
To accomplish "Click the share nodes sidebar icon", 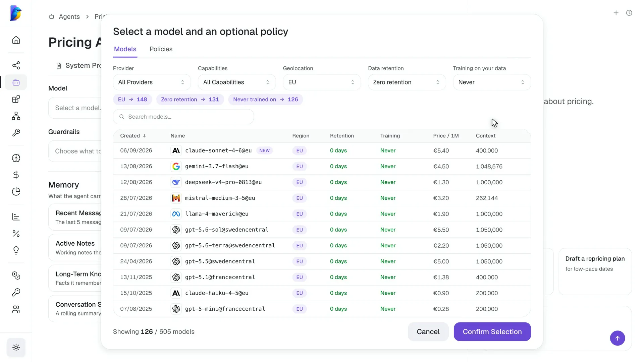I will pyautogui.click(x=16, y=65).
